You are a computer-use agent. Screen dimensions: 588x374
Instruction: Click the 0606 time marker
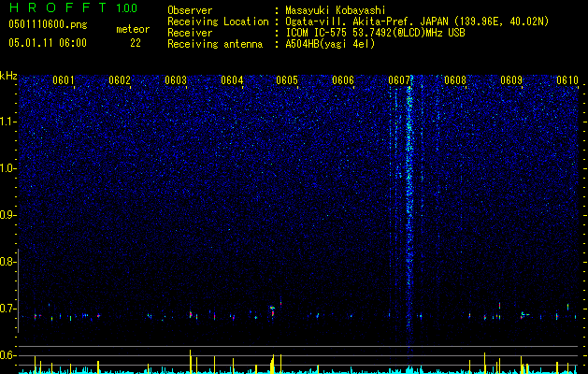(343, 80)
